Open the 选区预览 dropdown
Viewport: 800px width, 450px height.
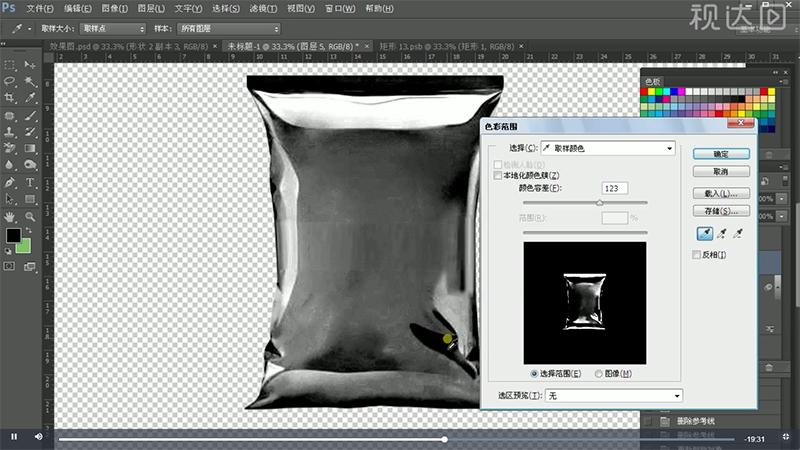614,396
